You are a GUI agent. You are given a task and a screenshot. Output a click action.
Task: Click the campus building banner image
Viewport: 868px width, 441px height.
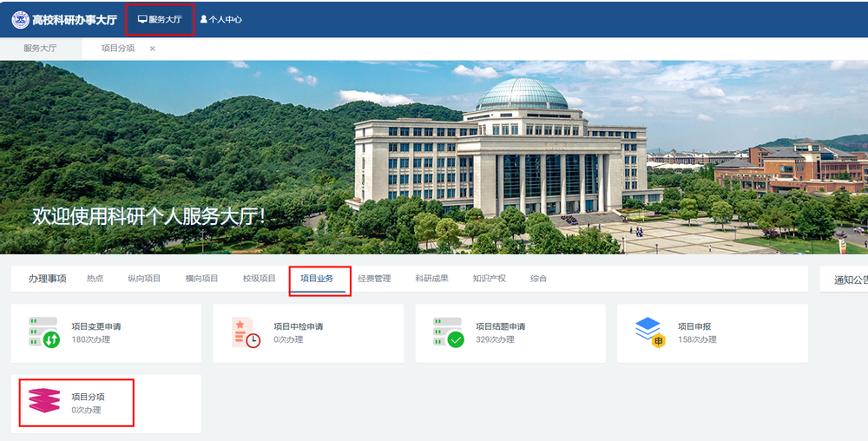tap(434, 157)
